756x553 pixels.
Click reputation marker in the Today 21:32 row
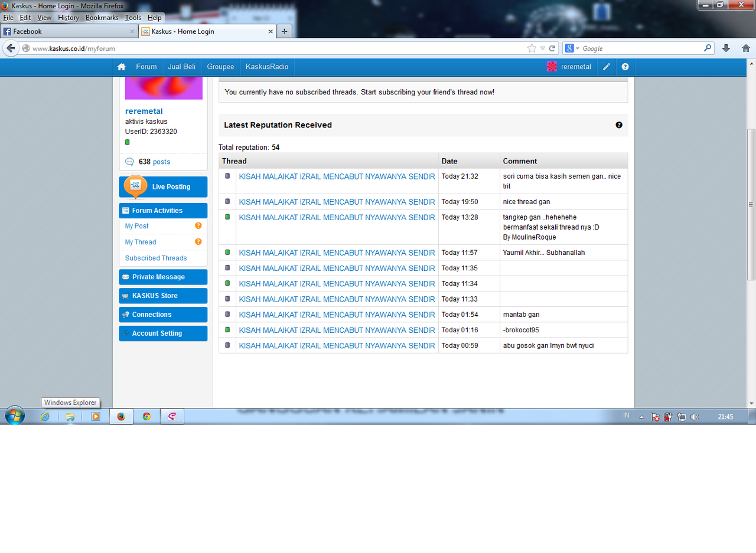click(x=227, y=176)
